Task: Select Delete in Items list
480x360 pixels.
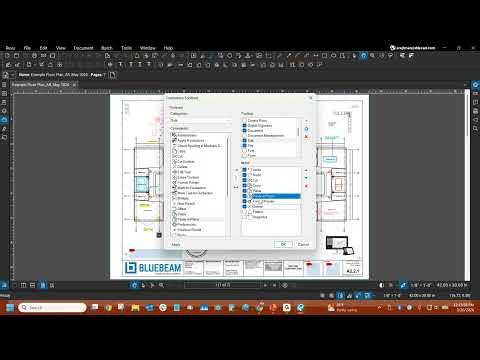Action: 258,206
